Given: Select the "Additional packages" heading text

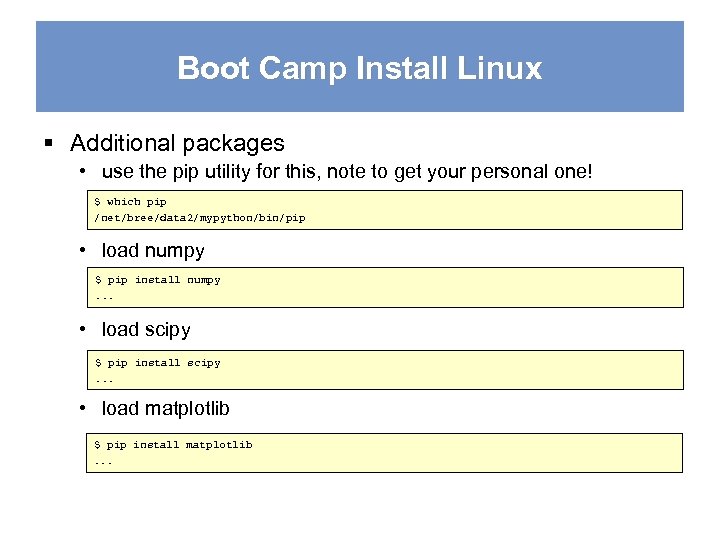Looking at the screenshot, I should (x=177, y=144).
